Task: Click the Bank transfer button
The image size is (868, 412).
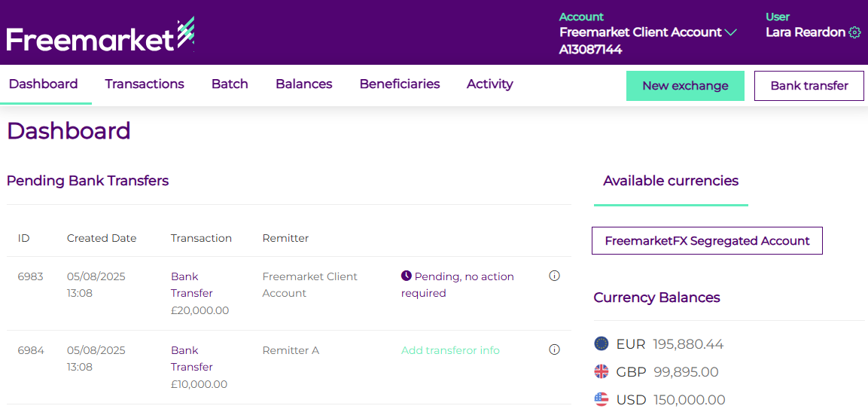Action: click(x=809, y=86)
